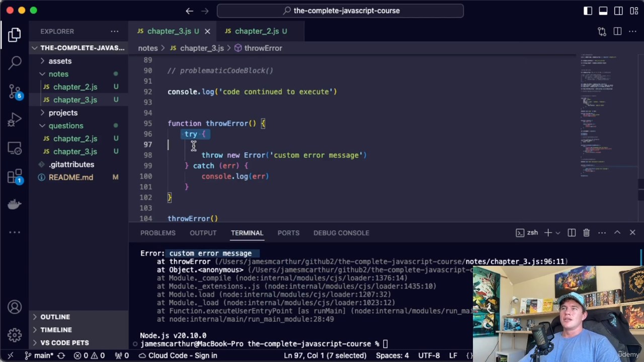Click the zsh terminal profile label
The height and width of the screenshot is (362, 644).
pos(527,233)
